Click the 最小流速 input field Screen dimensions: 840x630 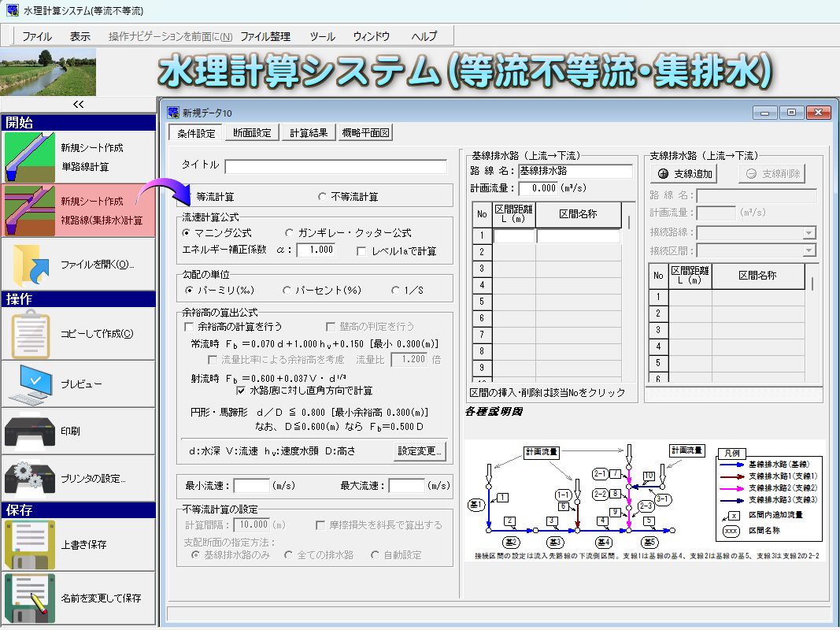[252, 486]
